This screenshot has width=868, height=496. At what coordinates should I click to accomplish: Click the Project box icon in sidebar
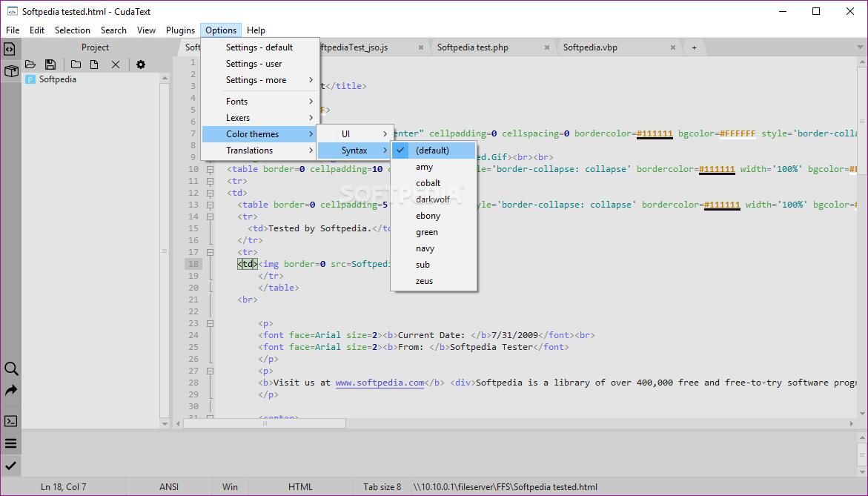pyautogui.click(x=10, y=71)
